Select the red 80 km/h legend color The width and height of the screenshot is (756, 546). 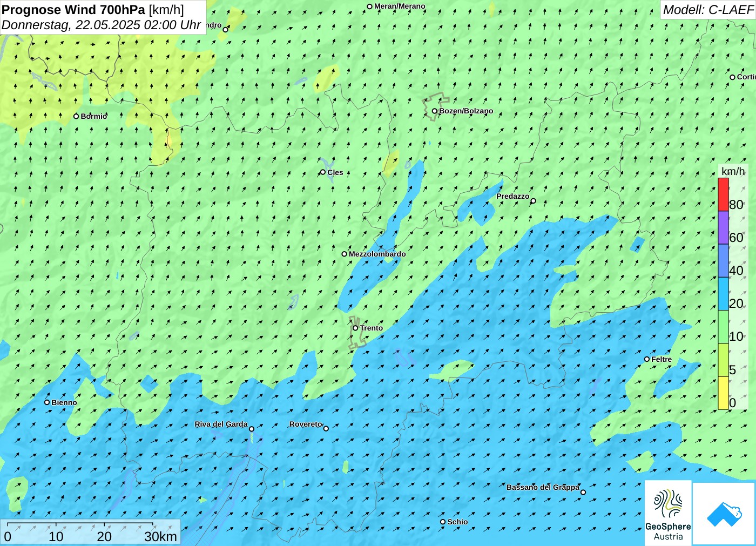(723, 194)
